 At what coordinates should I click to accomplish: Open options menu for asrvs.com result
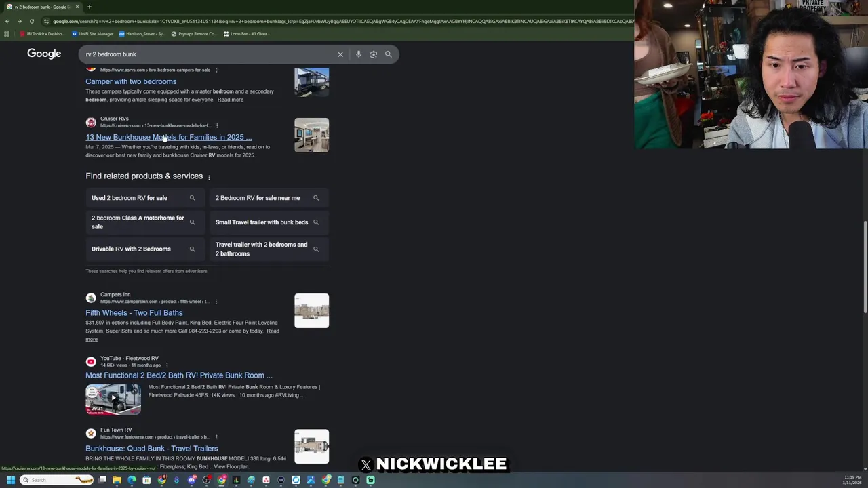[x=216, y=70]
